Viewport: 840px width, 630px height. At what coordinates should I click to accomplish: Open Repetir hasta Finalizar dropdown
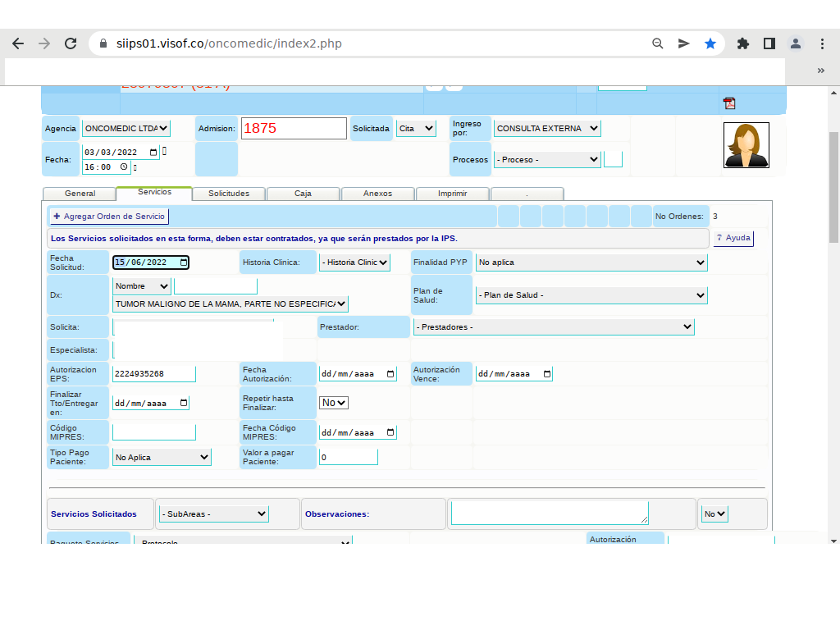point(334,403)
